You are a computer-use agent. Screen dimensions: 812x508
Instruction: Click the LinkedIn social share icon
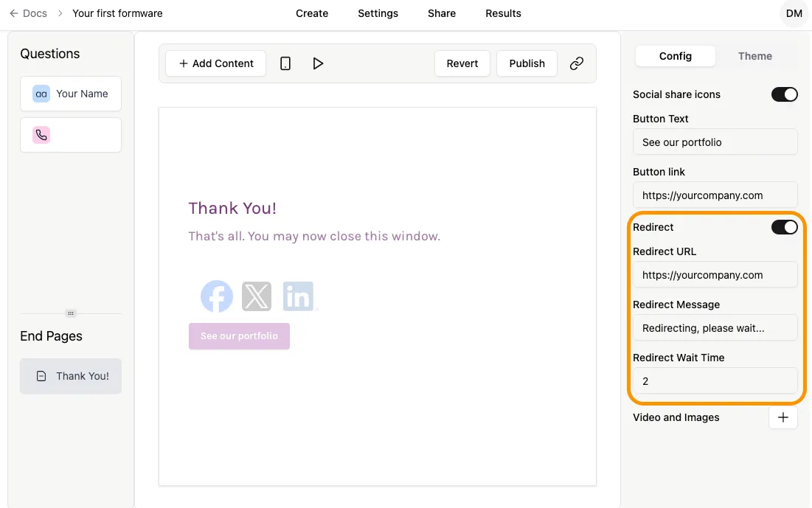299,296
